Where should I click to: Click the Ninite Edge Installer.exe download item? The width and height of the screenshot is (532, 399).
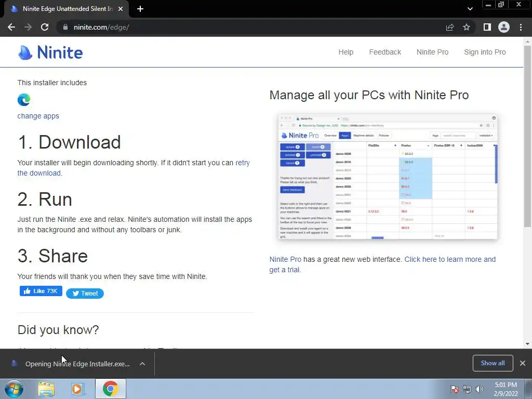77,364
